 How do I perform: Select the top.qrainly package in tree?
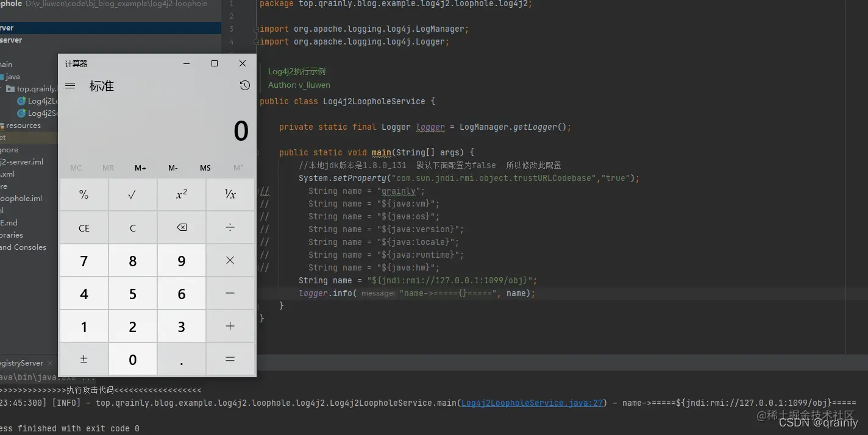32,89
